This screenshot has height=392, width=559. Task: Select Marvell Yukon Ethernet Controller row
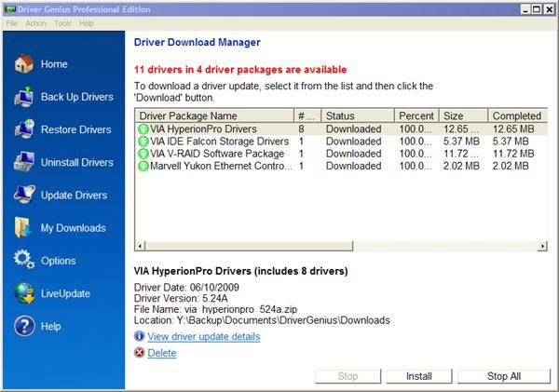pyautogui.click(x=341, y=166)
